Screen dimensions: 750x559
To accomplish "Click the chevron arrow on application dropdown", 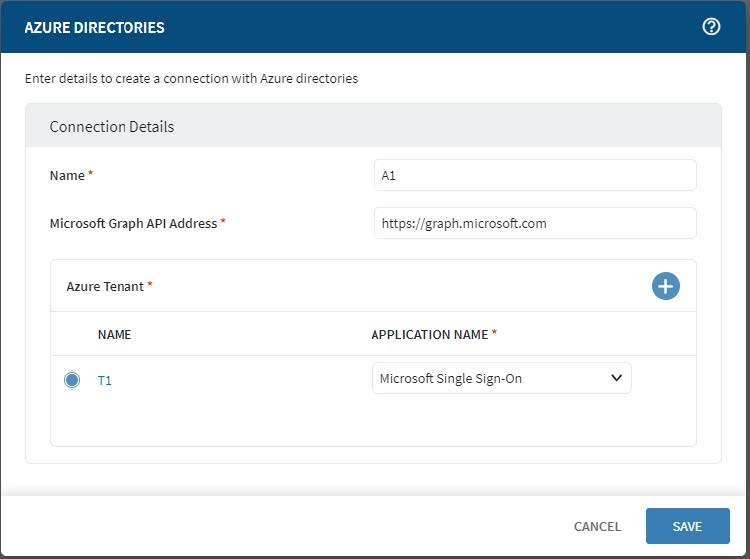I will (616, 378).
